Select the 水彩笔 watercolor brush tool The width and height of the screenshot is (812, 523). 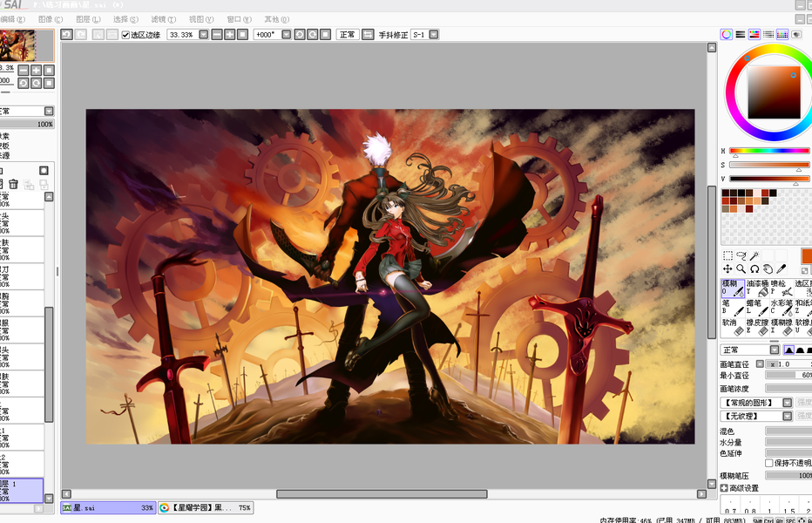click(782, 308)
